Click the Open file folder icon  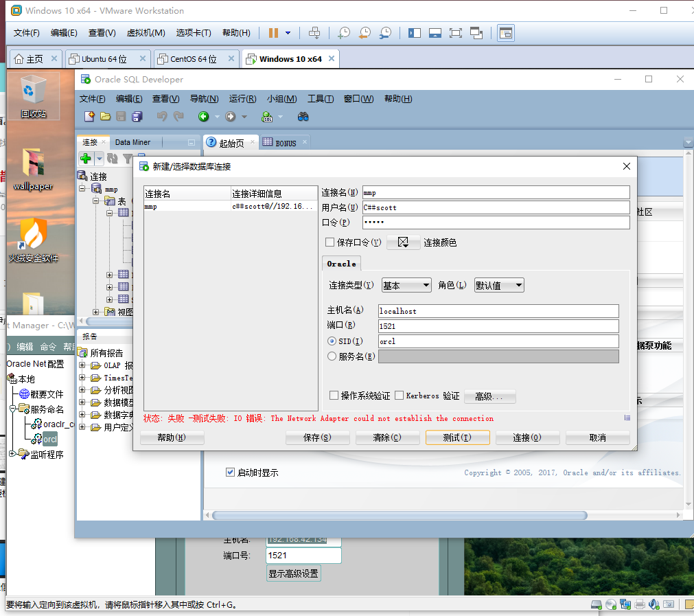click(104, 116)
